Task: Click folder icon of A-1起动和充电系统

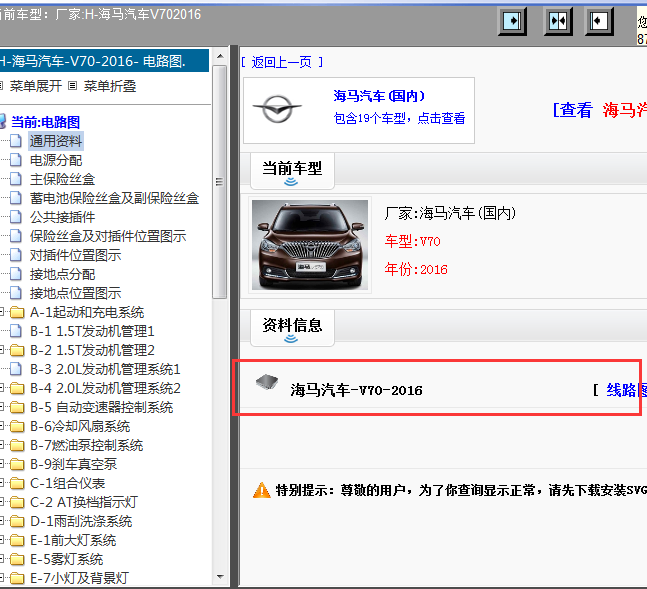Action: [17, 312]
